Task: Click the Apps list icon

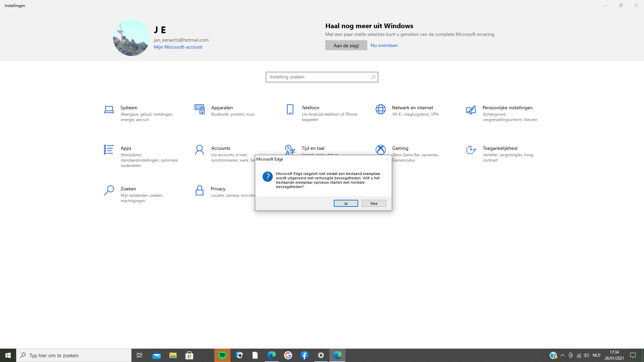Action: point(109,149)
